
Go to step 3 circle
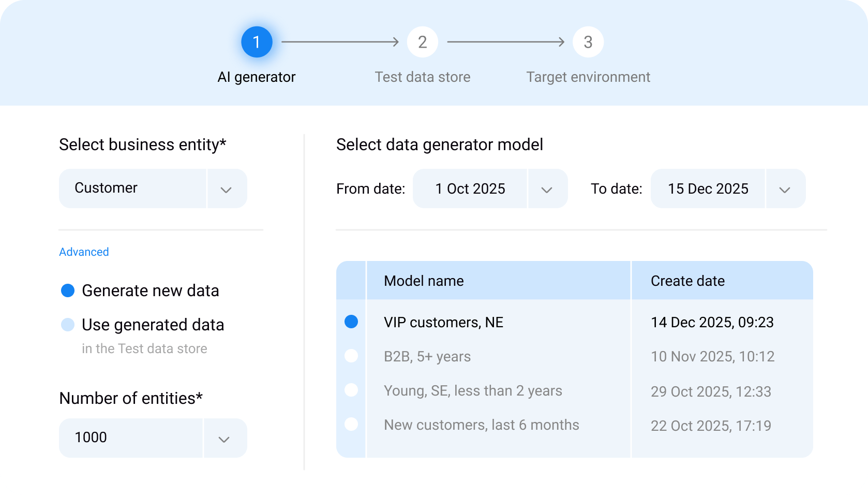[x=588, y=42]
